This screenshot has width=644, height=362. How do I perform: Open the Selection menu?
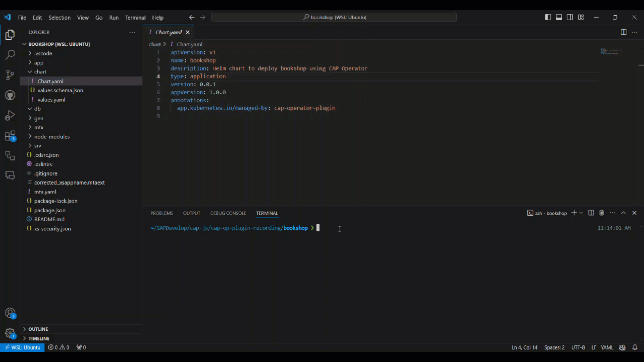tap(59, 18)
